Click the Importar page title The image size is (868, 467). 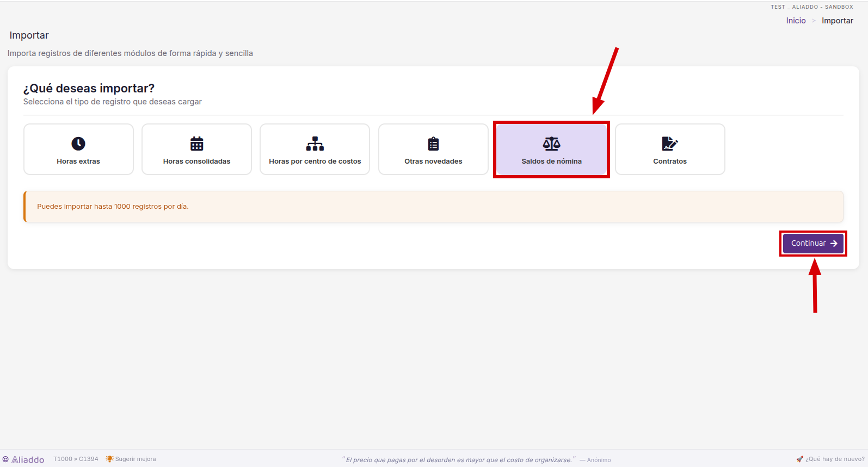29,35
